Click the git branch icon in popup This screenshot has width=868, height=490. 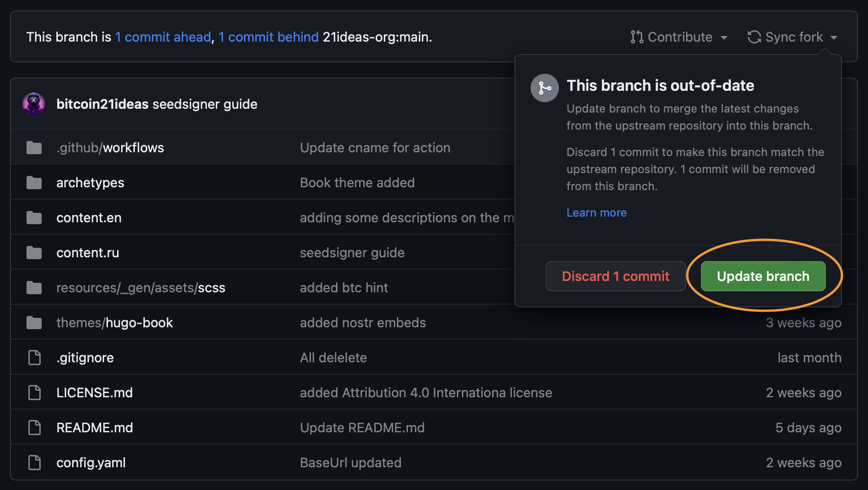[x=545, y=88]
